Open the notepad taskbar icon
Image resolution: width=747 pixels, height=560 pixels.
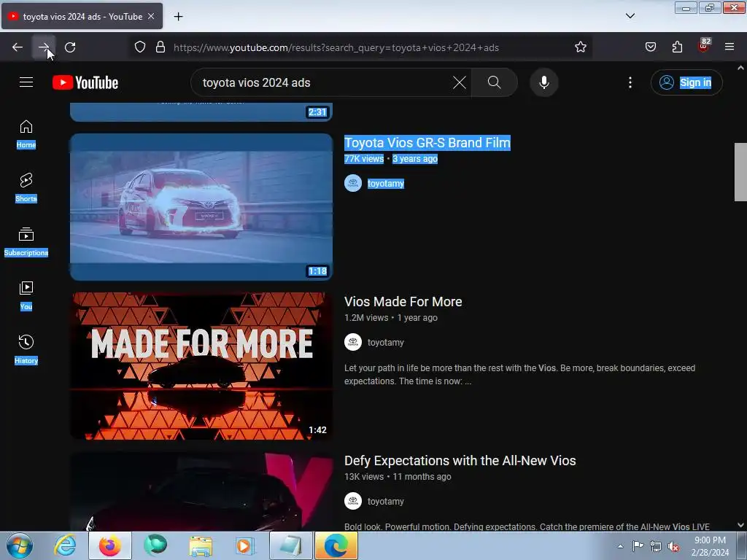click(x=291, y=545)
